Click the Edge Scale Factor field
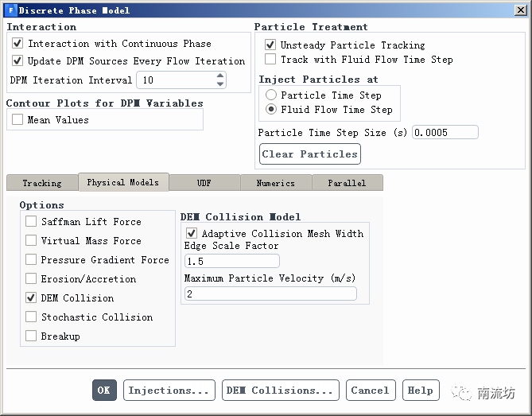The height and width of the screenshot is (416, 532). [231, 262]
